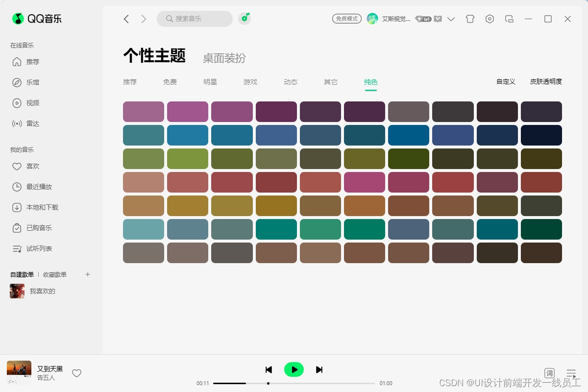The image size is (588, 392).
Task: Open settings hexagon icon in title bar
Action: 490,19
